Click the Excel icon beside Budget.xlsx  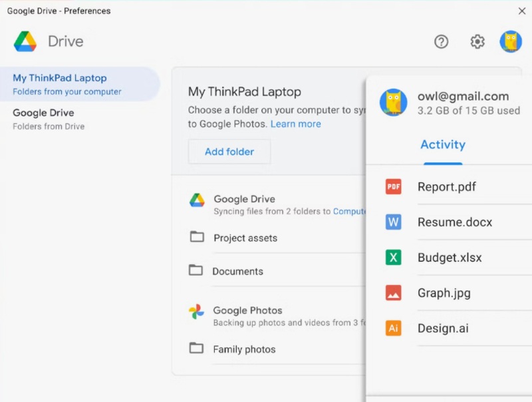click(394, 258)
